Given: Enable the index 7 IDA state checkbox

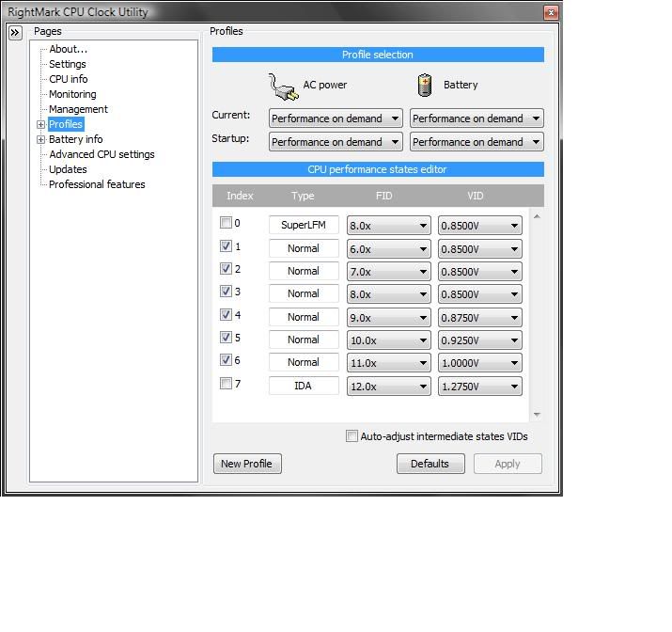Looking at the screenshot, I should (x=226, y=383).
